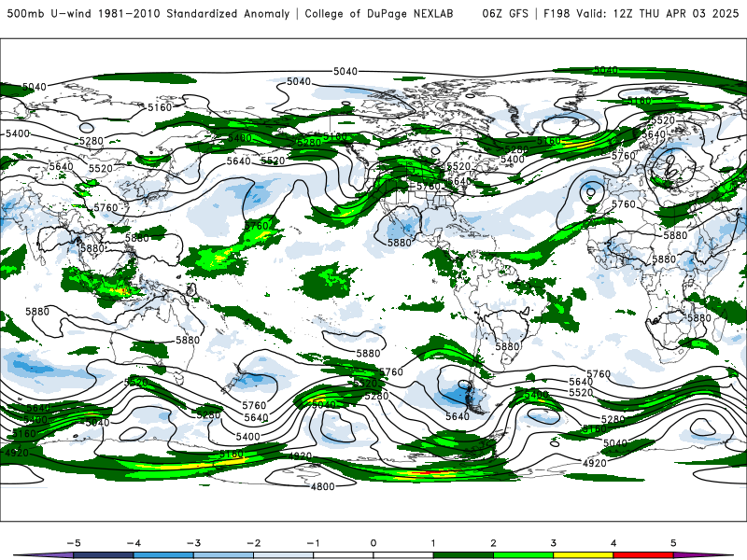The image size is (747, 560).
Task: Click the '3' colorbar tick label
Action: tap(553, 543)
